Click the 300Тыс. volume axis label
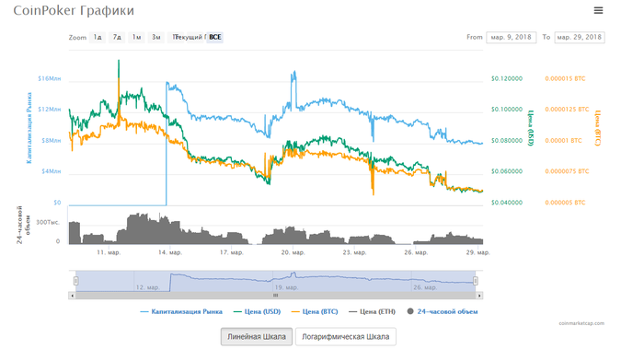The image size is (644, 361). click(48, 223)
